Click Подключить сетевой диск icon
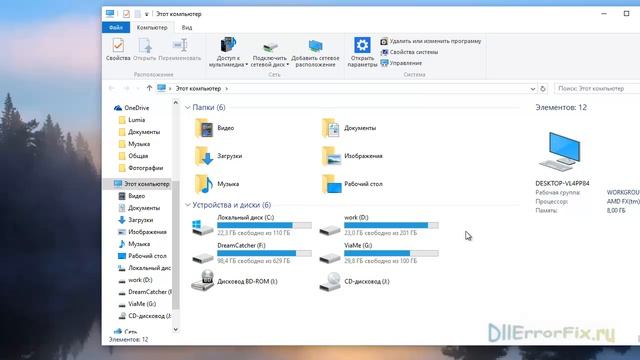The width and height of the screenshot is (640, 360). click(269, 46)
